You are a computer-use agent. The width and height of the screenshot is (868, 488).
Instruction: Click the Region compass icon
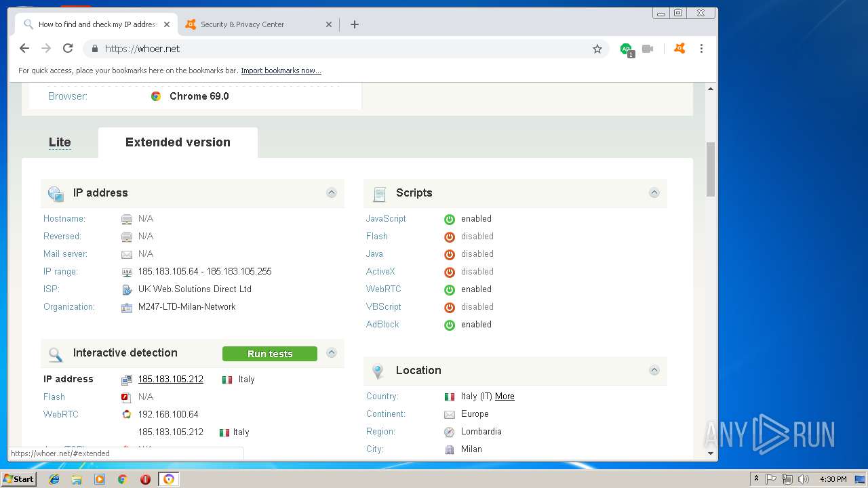point(449,432)
